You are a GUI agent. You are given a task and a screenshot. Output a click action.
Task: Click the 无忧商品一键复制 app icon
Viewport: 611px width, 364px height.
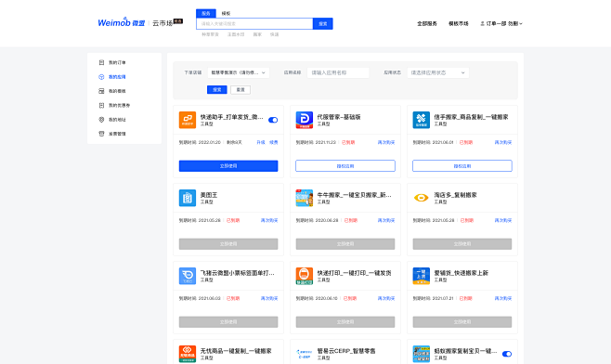(188, 354)
